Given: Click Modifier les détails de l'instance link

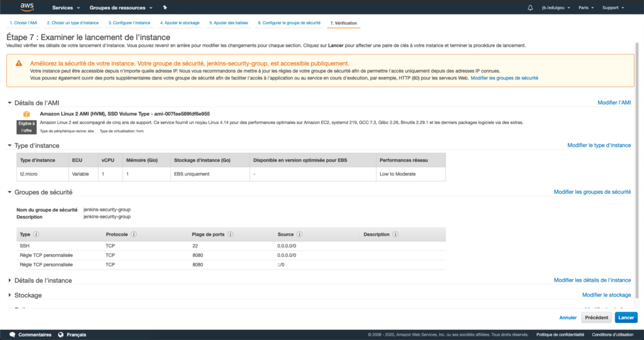Looking at the screenshot, I should click(x=592, y=280).
